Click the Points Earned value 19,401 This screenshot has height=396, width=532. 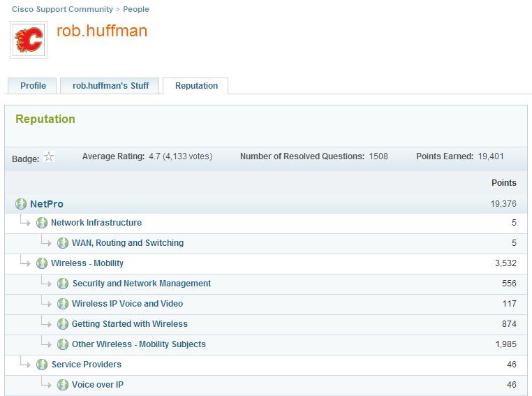491,156
